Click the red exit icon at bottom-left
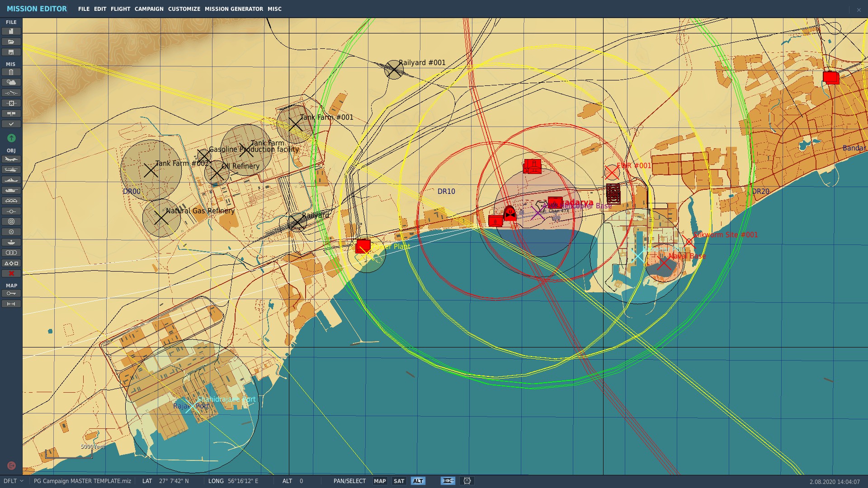 coord(11,465)
